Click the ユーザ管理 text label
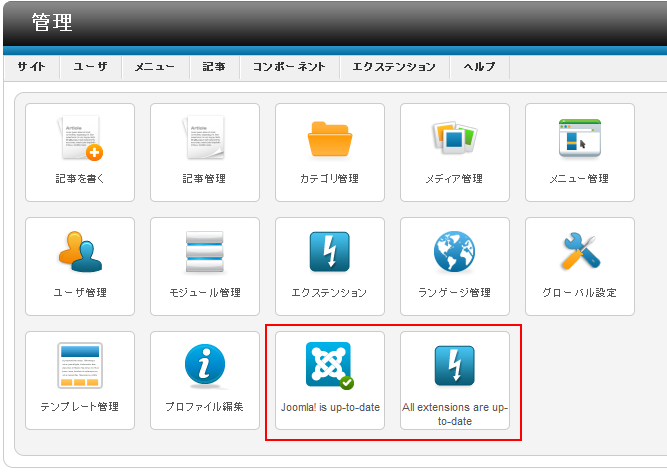 pos(80,293)
